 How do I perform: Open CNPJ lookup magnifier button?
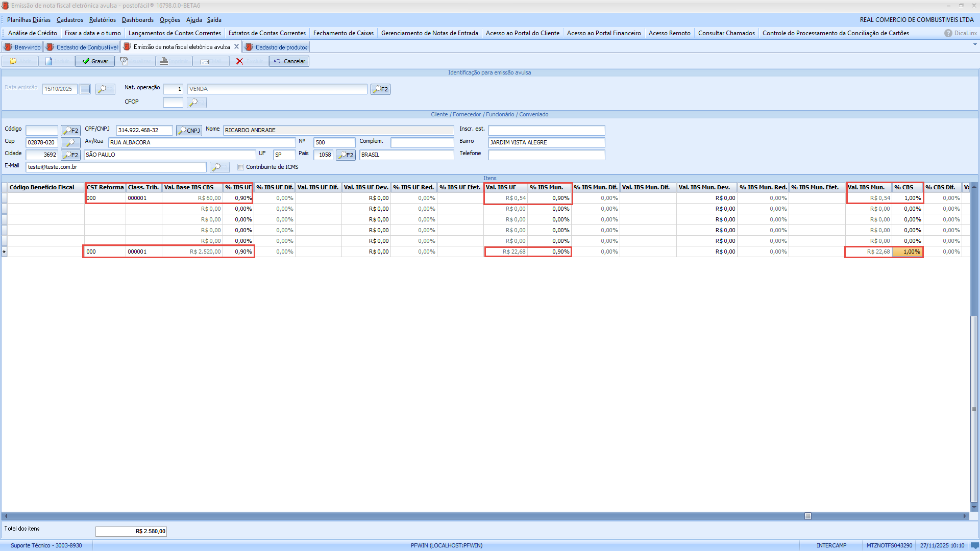pos(189,131)
